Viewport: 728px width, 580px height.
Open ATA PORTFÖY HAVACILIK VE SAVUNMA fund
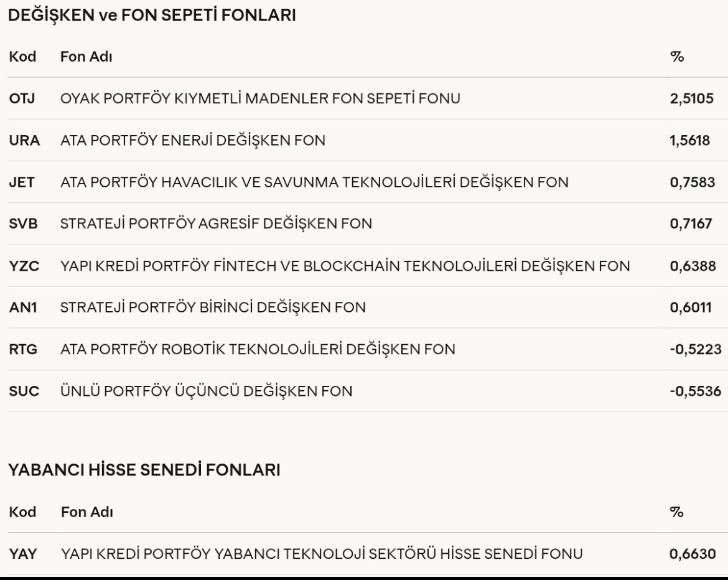(314, 182)
